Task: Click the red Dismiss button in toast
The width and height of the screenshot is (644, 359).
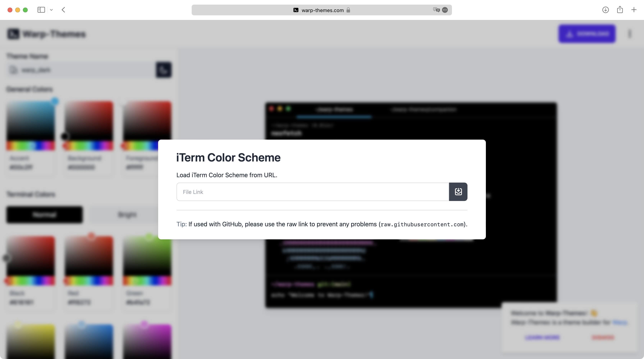Action: [x=602, y=338]
